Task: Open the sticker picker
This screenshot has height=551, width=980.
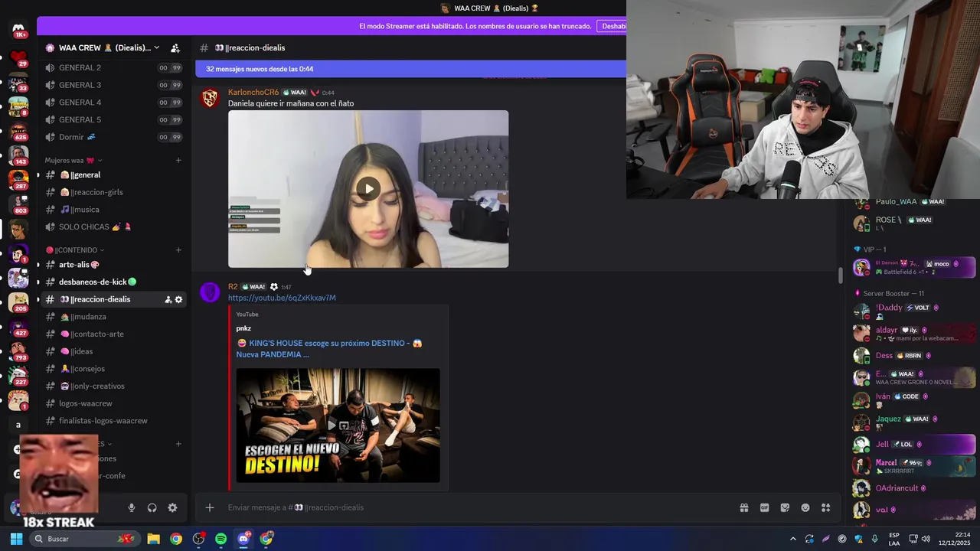Action: click(x=785, y=507)
